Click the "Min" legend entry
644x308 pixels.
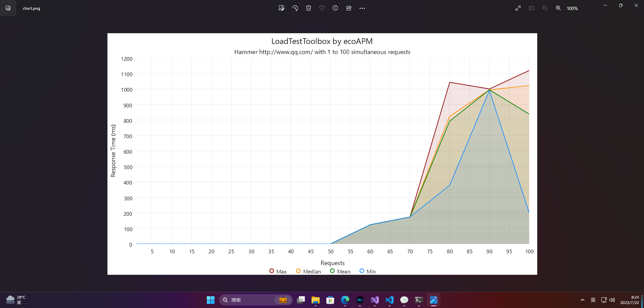[x=368, y=271]
